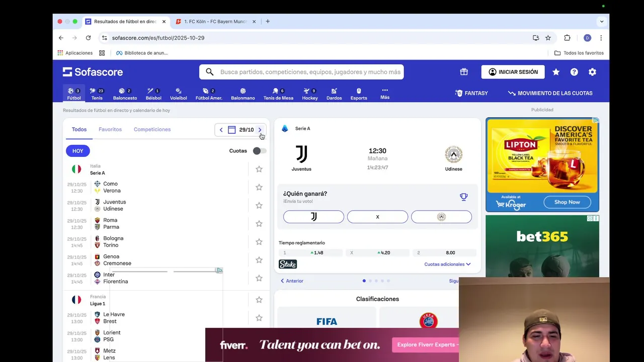Image resolution: width=644 pixels, height=362 pixels.
Task: Star the Bologna vs Torino match
Action: 259,241
